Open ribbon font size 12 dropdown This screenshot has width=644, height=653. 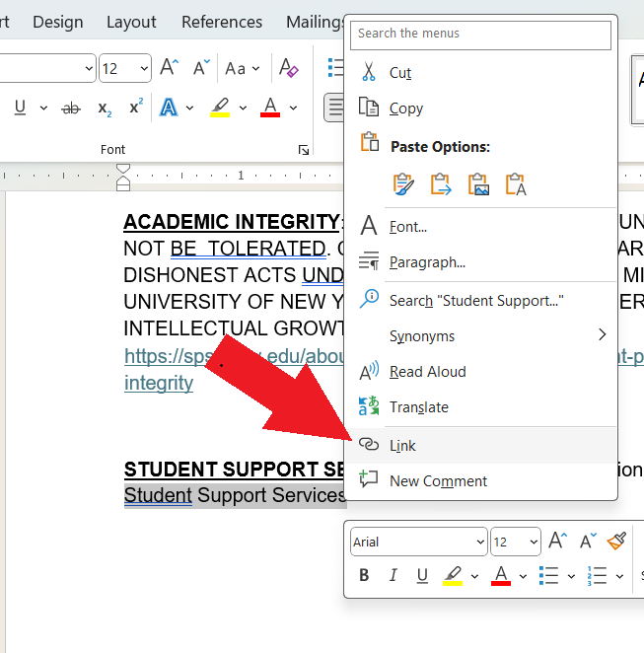pyautogui.click(x=144, y=68)
